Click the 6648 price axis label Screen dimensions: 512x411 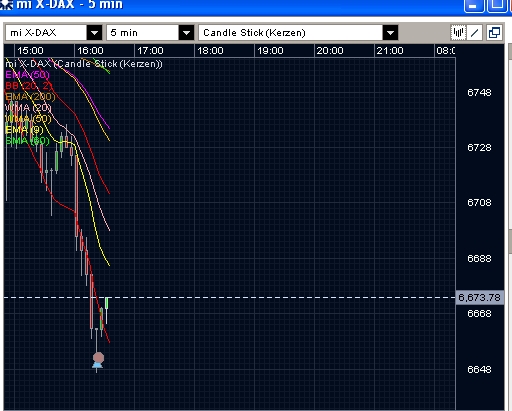(479, 369)
